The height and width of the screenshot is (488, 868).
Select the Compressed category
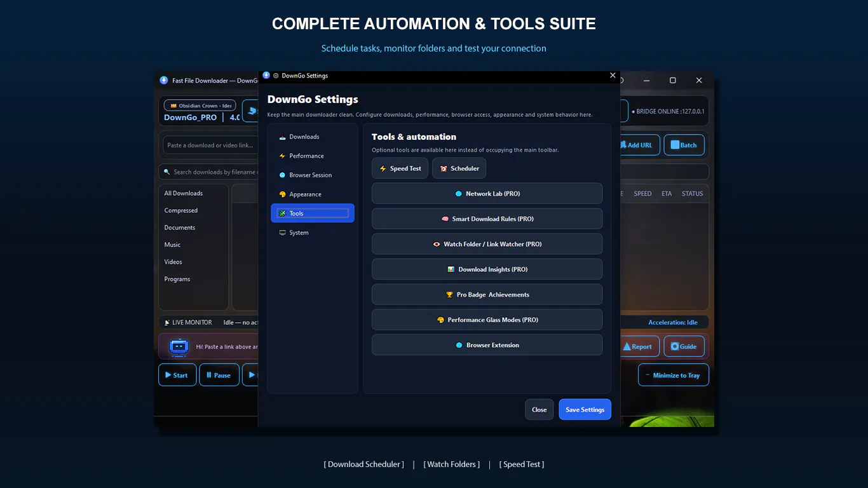(181, 210)
